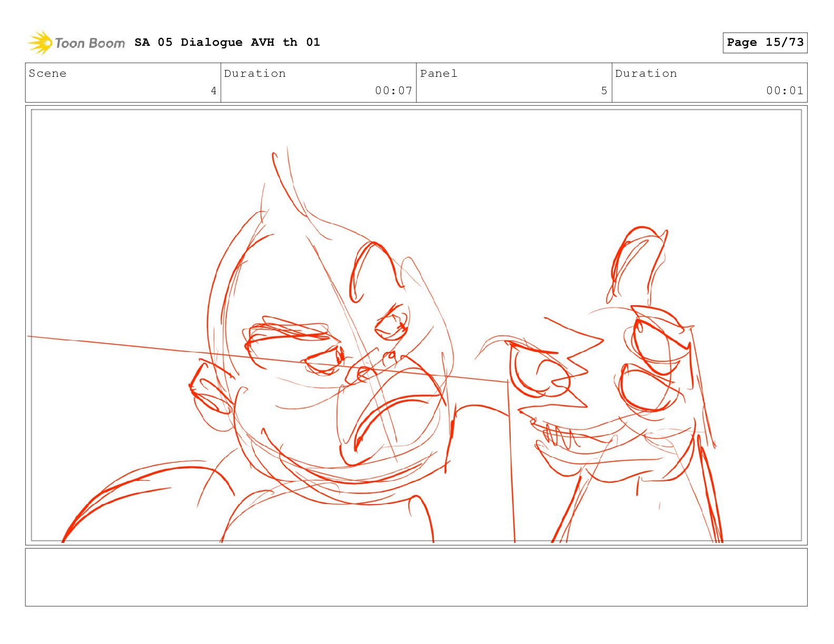Click the panel number '5'
The image size is (834, 644).
pos(604,91)
